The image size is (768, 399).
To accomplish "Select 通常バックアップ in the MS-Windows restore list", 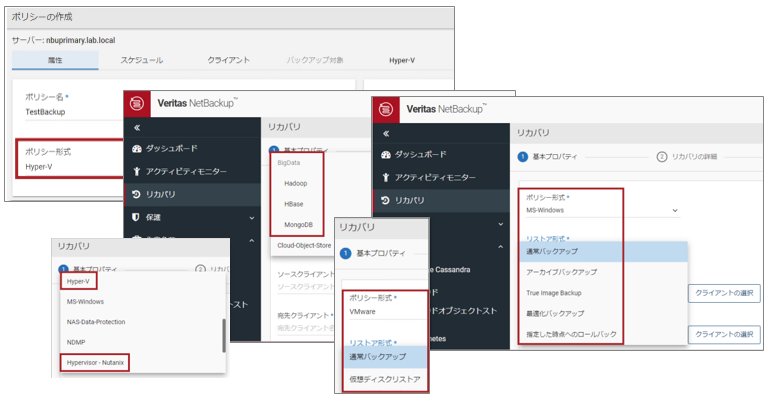I will click(x=602, y=252).
